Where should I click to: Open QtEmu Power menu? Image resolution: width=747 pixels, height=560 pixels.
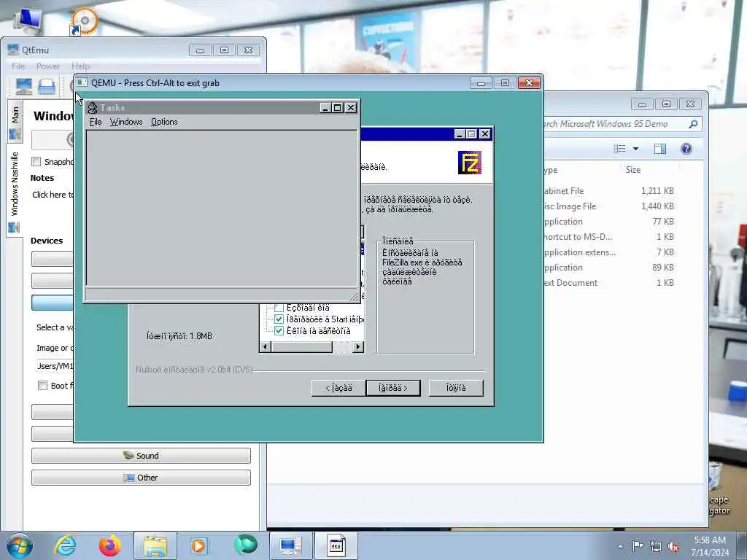[48, 66]
